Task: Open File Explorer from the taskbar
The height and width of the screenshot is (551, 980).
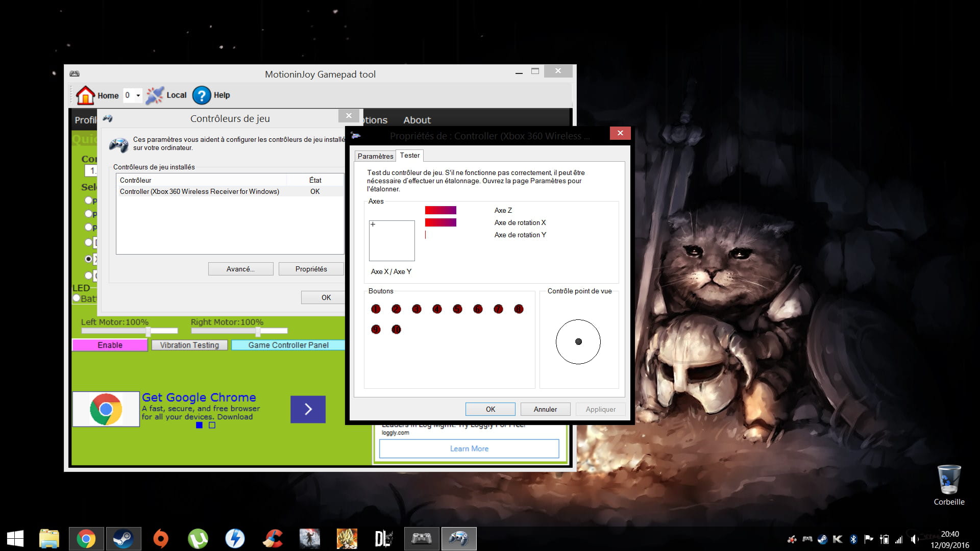Action: pyautogui.click(x=49, y=539)
